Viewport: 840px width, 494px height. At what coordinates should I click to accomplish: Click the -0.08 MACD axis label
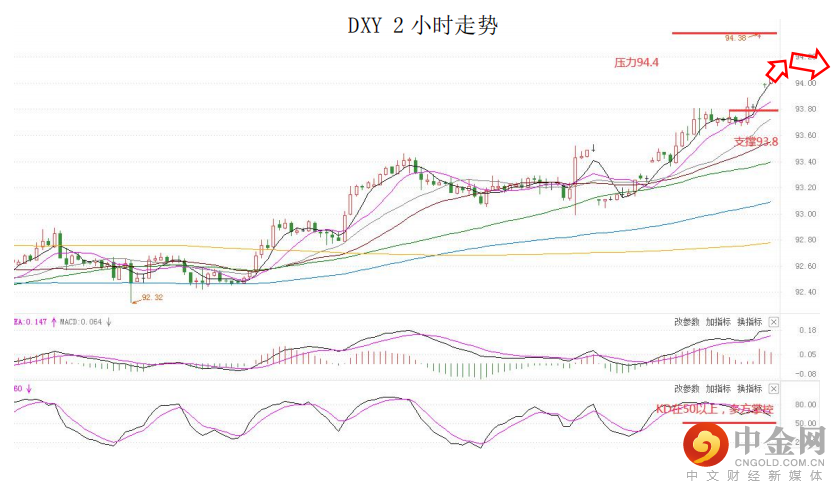pyautogui.click(x=806, y=374)
